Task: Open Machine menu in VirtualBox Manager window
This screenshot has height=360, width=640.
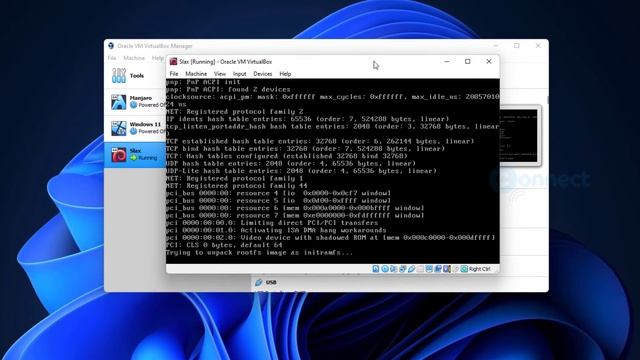Action: pyautogui.click(x=134, y=58)
